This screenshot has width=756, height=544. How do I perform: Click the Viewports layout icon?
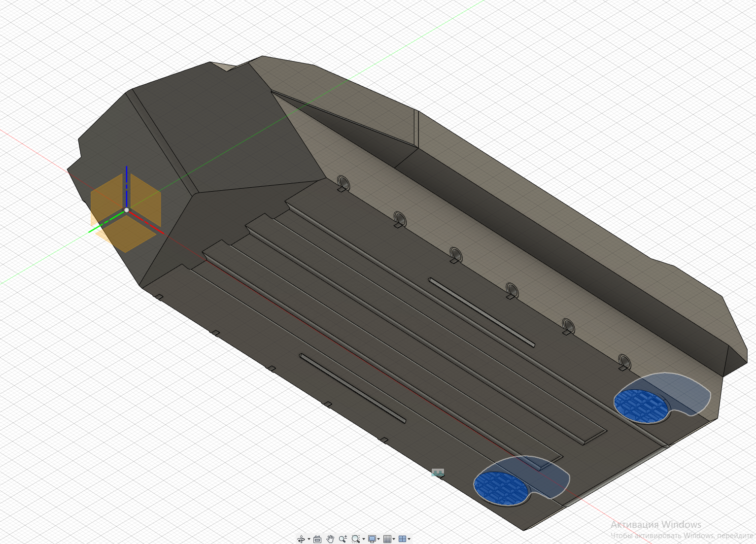[x=402, y=539]
